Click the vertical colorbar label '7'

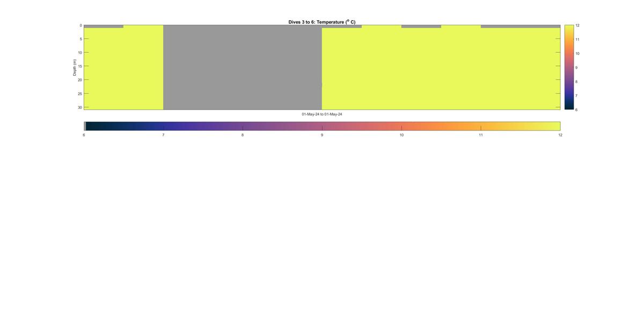(577, 96)
